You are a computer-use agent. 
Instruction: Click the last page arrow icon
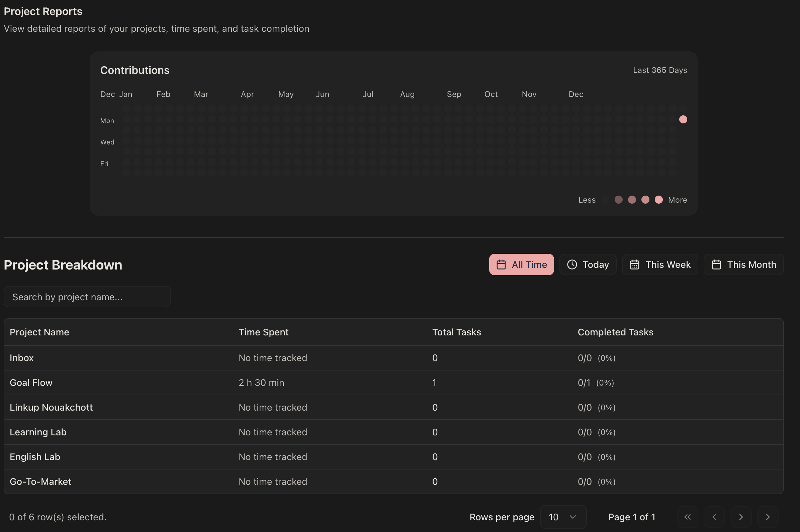pyautogui.click(x=768, y=517)
